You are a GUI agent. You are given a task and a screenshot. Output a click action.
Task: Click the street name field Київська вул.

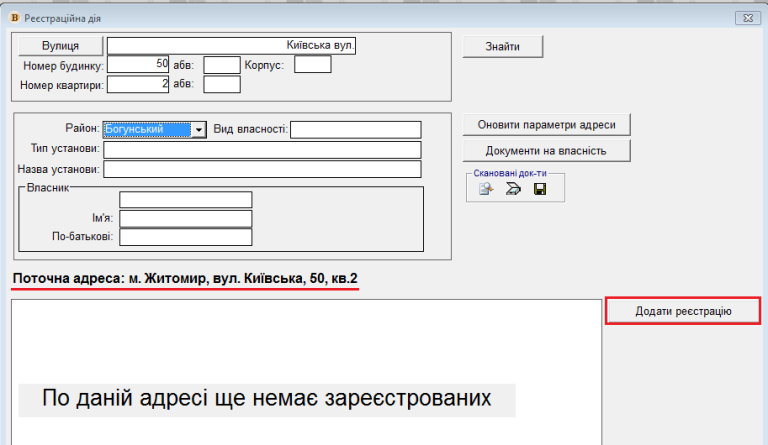(232, 46)
